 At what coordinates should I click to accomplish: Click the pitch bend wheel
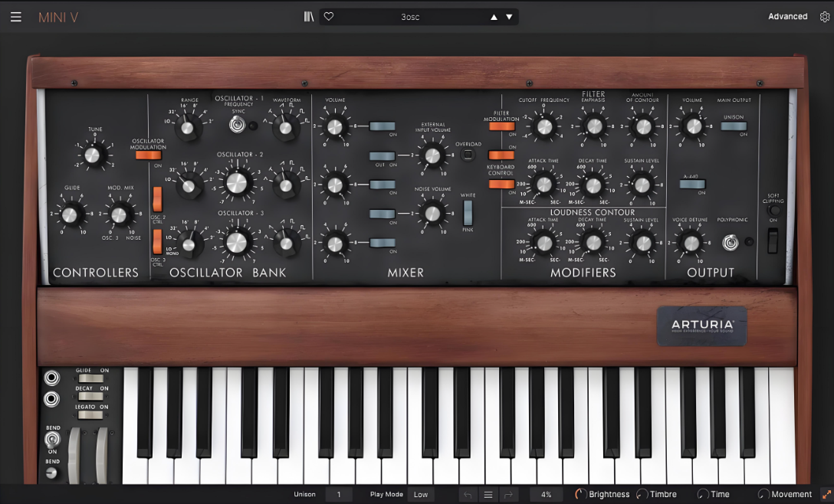coord(74,456)
